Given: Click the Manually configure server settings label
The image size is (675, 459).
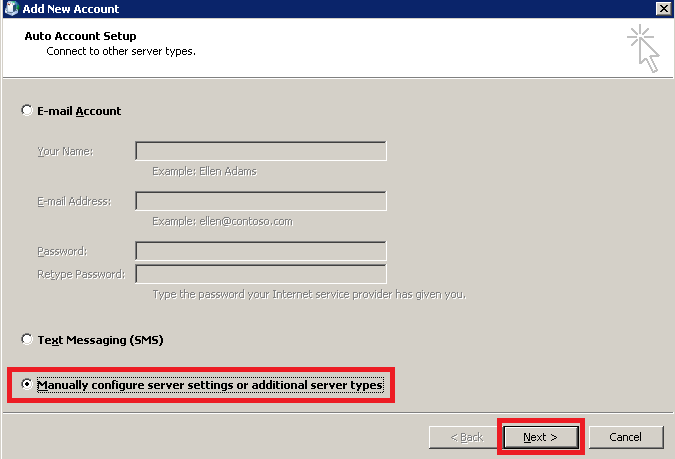Looking at the screenshot, I should point(210,385).
